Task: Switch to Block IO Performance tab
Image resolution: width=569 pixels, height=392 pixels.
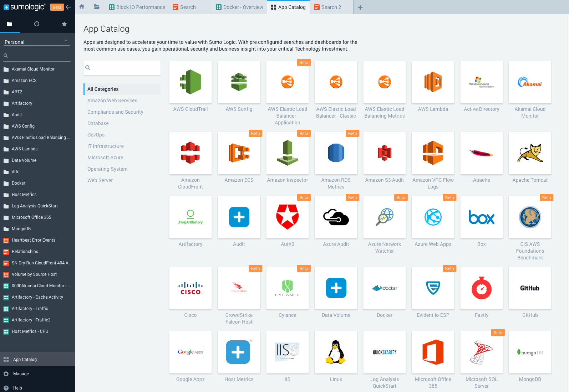Action: pos(137,7)
